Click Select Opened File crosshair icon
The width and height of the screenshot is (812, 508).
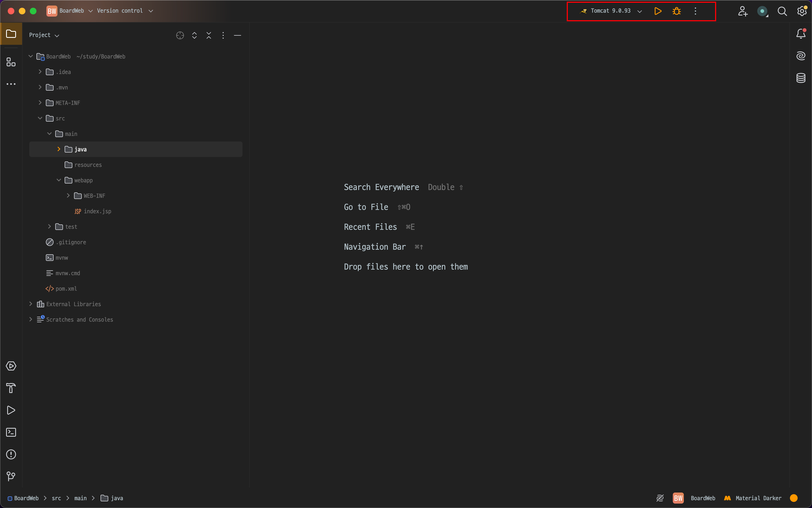[x=180, y=35]
